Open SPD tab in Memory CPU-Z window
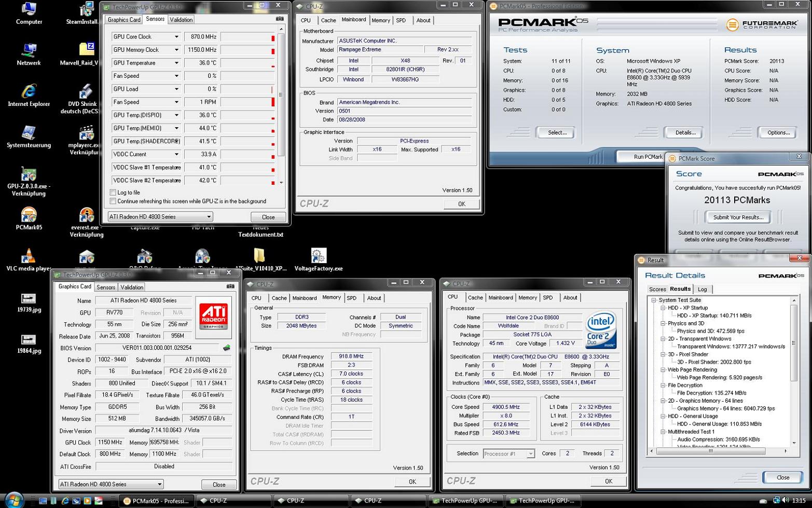 [351, 298]
